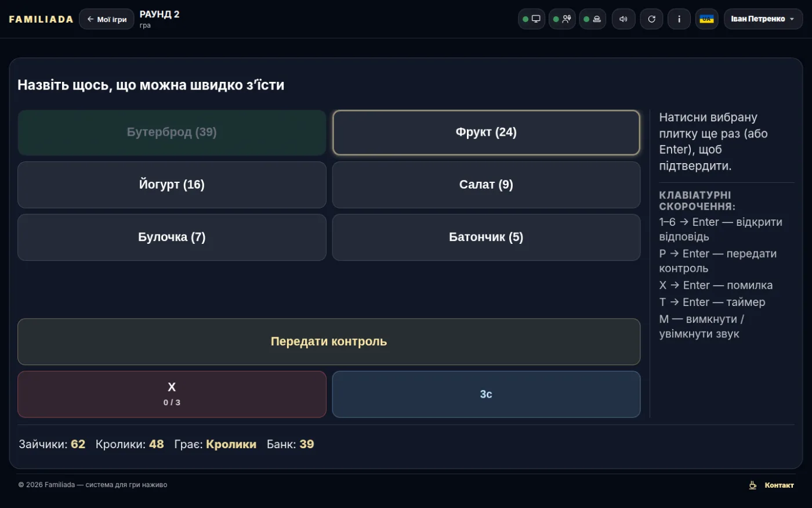Viewport: 812px width, 508px height.
Task: Click the КЛАВІАТУРНІ СКОРОЧЕННЯ heading
Action: tap(697, 200)
